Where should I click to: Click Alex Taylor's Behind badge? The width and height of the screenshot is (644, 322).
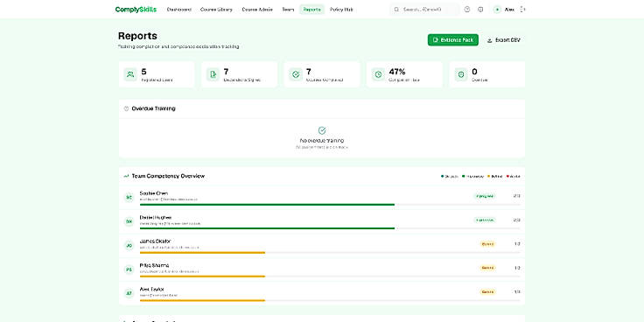487,292
